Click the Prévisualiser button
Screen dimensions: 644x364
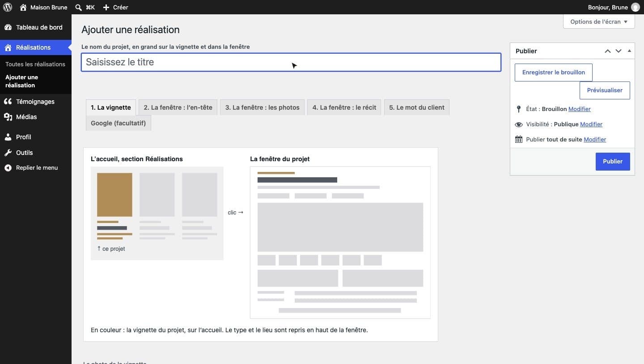605,90
